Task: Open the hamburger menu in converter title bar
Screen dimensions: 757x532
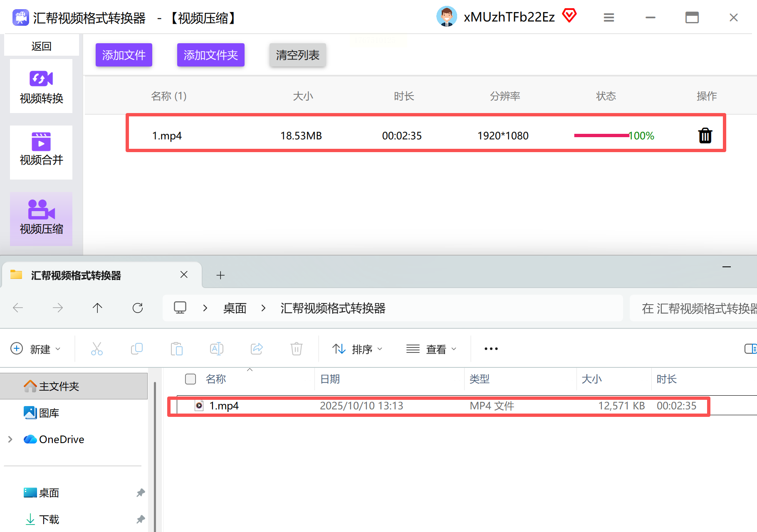Action: (x=609, y=17)
